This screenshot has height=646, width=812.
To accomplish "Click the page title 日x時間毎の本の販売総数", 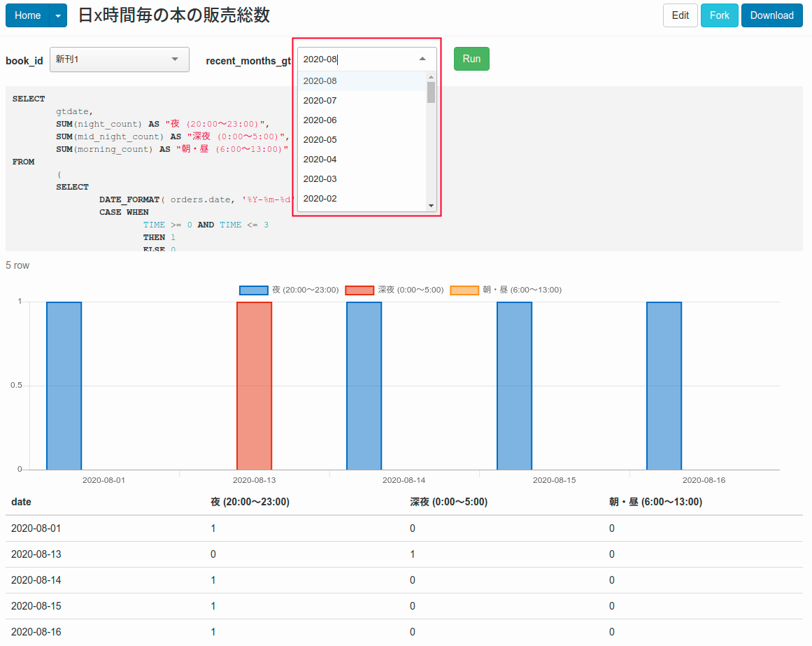I will click(x=174, y=15).
